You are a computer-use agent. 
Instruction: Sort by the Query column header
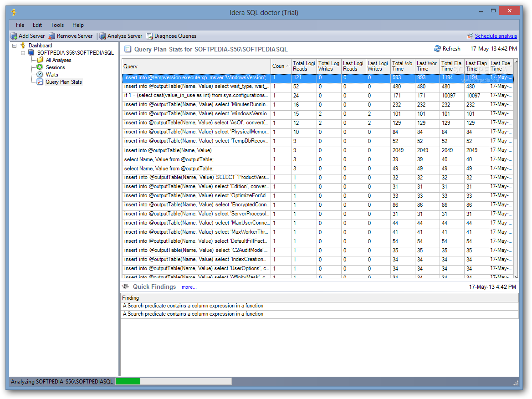pyautogui.click(x=196, y=66)
